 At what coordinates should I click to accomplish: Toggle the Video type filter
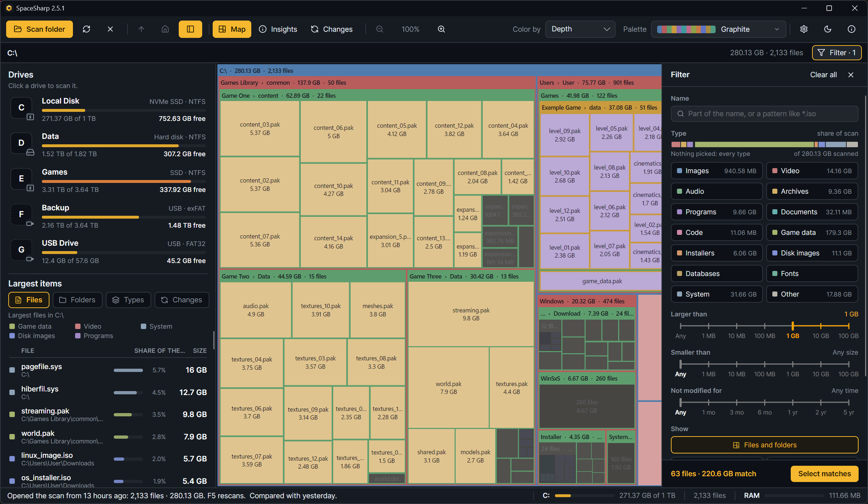pos(812,171)
